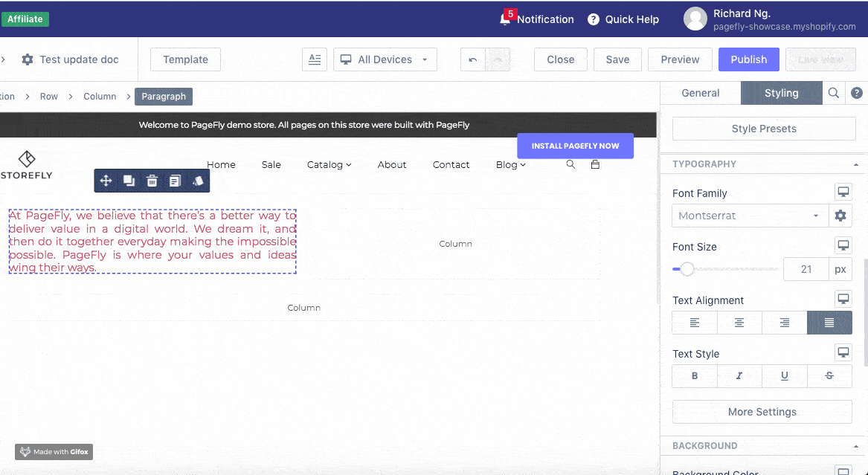Image resolution: width=868 pixels, height=475 pixels.
Task: Click the Storefly logo
Action: [27, 165]
